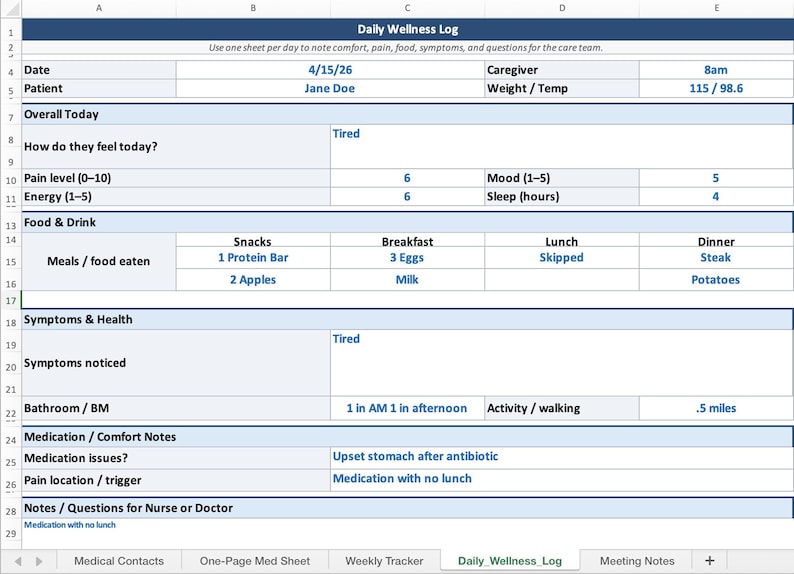Select all cells via corner triangle
This screenshot has width=794, height=574.
point(11,8)
